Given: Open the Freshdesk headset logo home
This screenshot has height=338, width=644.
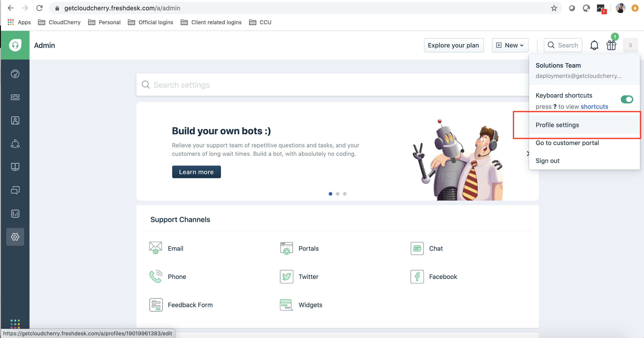Looking at the screenshot, I should click(x=15, y=45).
